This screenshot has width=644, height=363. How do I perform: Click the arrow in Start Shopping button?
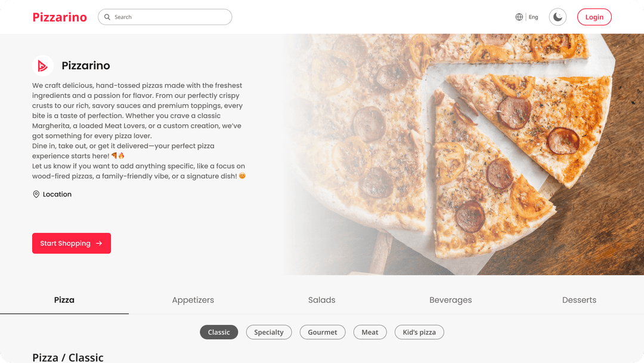click(99, 244)
